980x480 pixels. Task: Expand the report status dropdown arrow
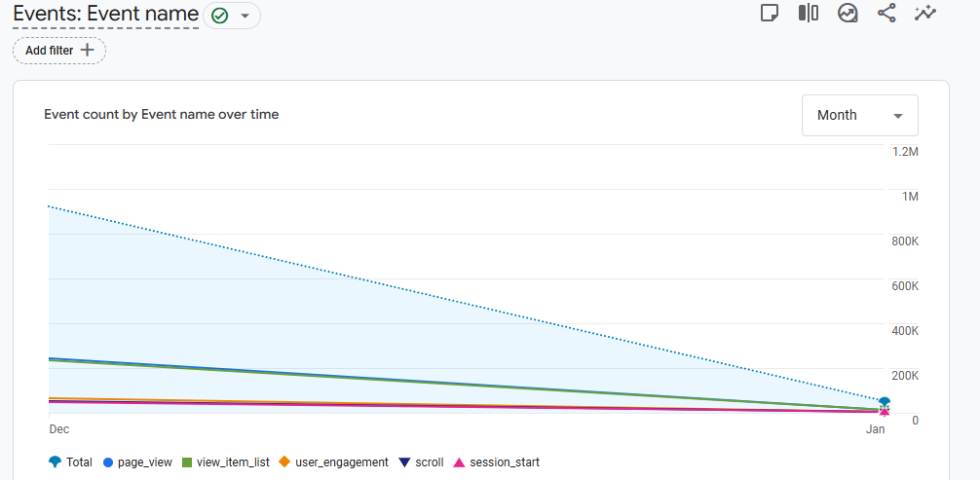tap(245, 16)
